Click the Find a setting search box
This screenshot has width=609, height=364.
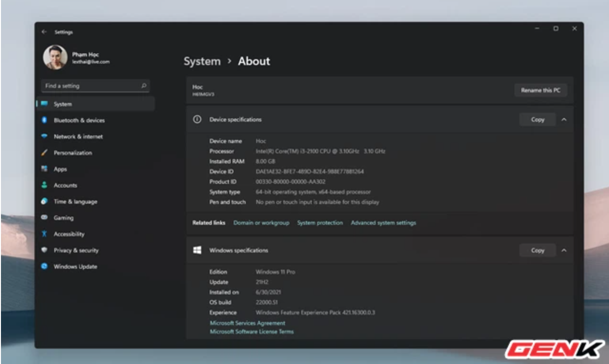(95, 86)
